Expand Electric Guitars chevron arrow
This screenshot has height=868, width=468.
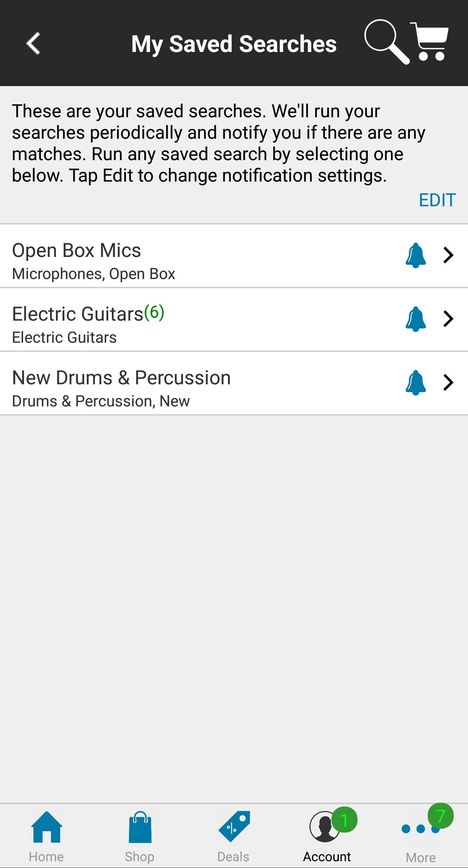click(448, 319)
